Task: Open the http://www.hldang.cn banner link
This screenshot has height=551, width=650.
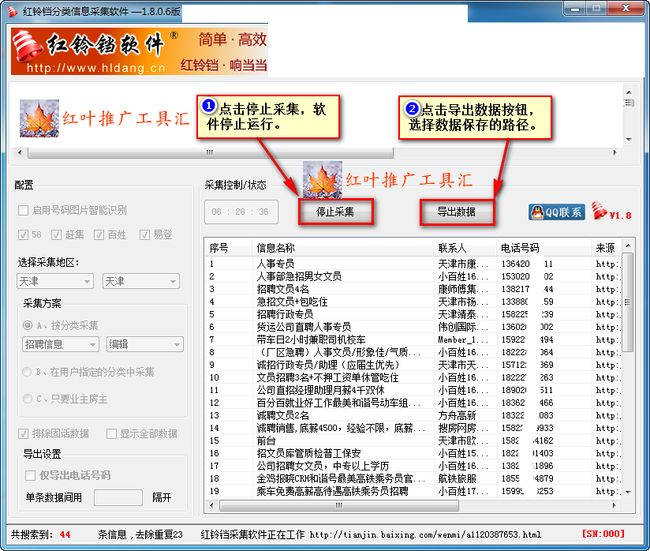Action: tap(96, 68)
